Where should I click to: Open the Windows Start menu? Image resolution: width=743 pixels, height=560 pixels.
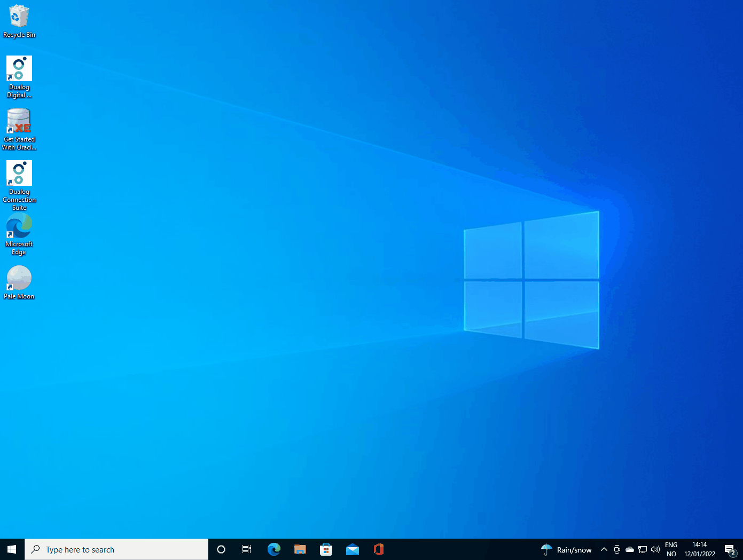tap(12, 549)
